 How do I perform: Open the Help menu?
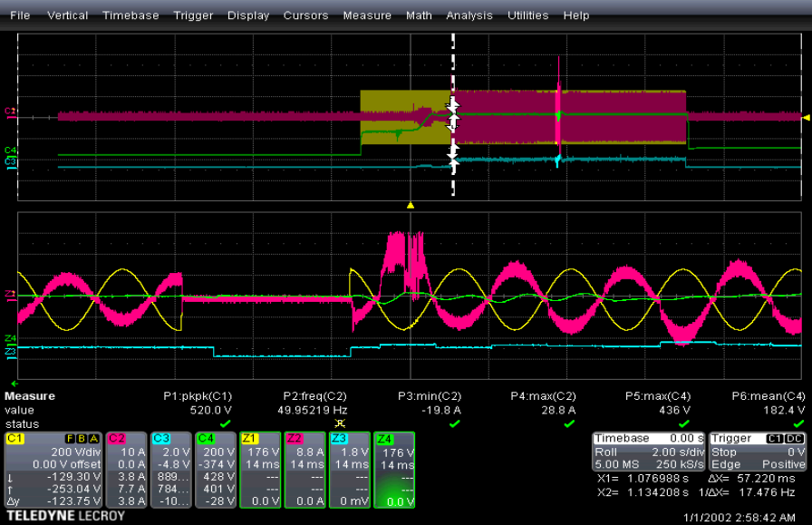pyautogui.click(x=576, y=15)
